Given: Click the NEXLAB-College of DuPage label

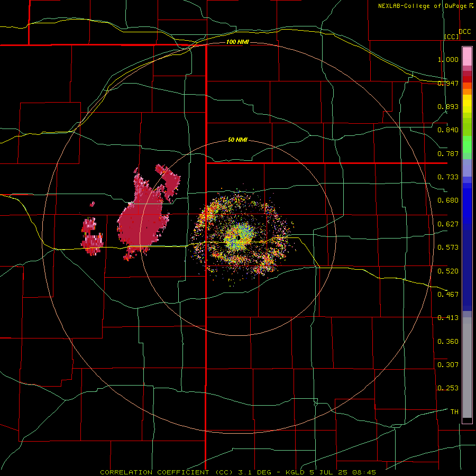Looking at the screenshot, I should (x=423, y=6).
